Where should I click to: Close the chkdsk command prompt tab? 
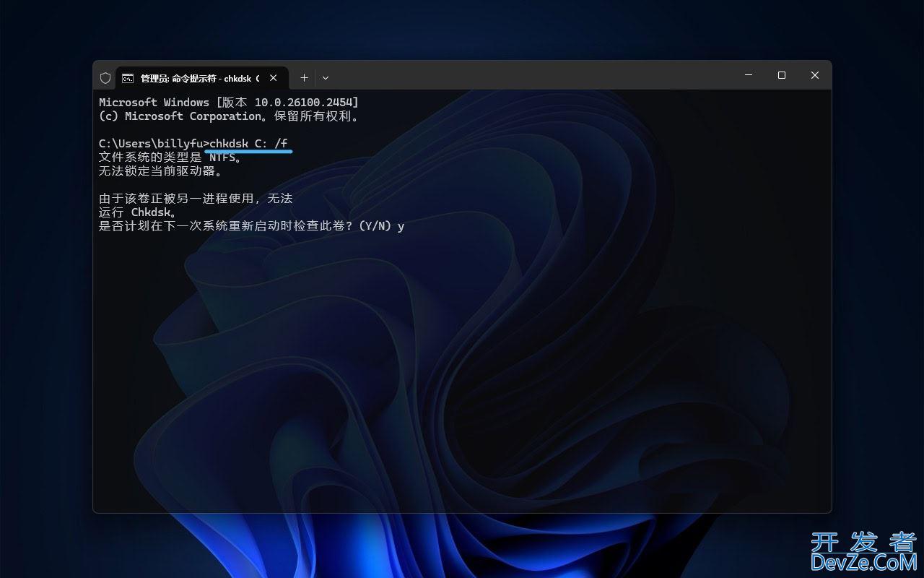[x=274, y=78]
